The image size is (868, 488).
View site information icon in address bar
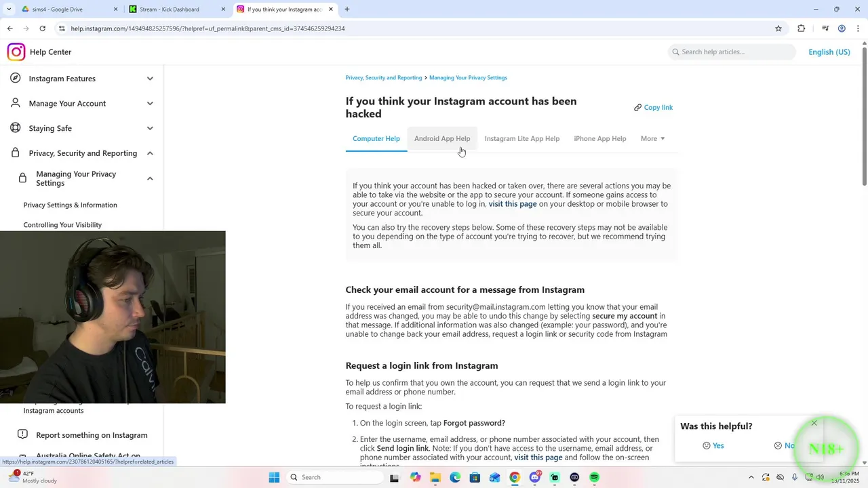62,28
